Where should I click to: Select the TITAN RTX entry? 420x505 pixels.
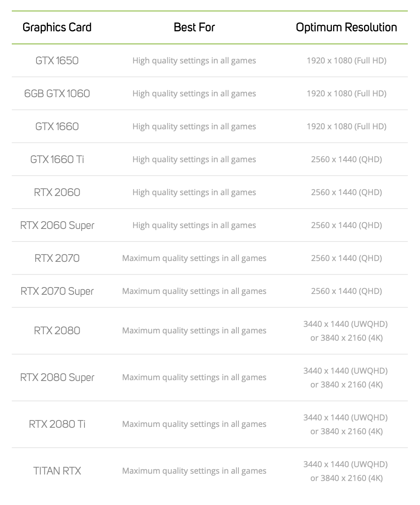[57, 471]
